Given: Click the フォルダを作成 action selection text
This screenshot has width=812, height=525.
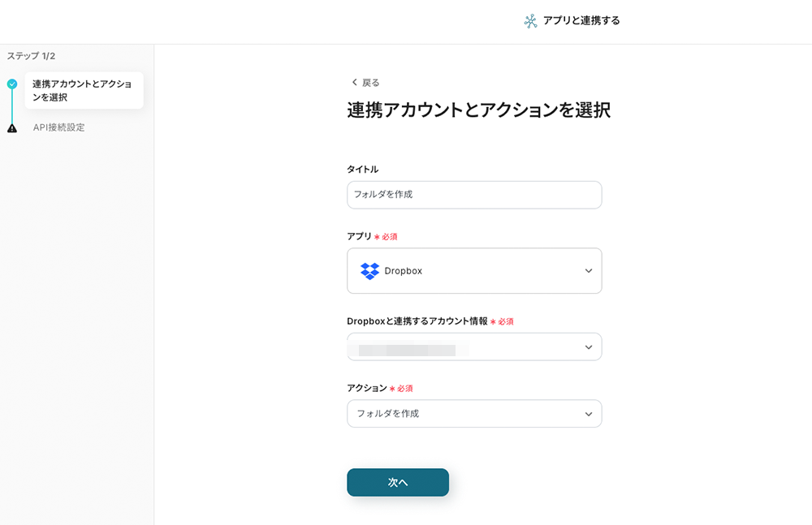Looking at the screenshot, I should [388, 414].
